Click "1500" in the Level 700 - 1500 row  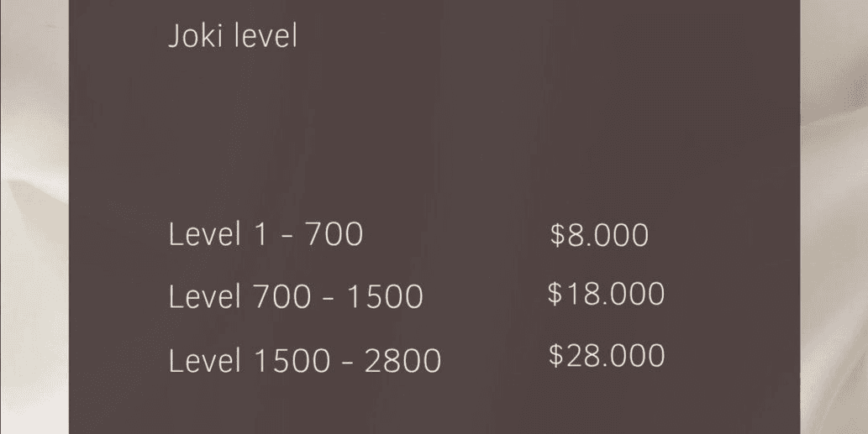click(384, 296)
